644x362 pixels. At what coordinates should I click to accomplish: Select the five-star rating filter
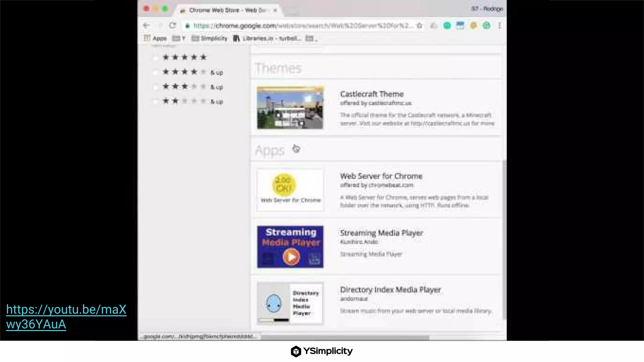click(155, 58)
